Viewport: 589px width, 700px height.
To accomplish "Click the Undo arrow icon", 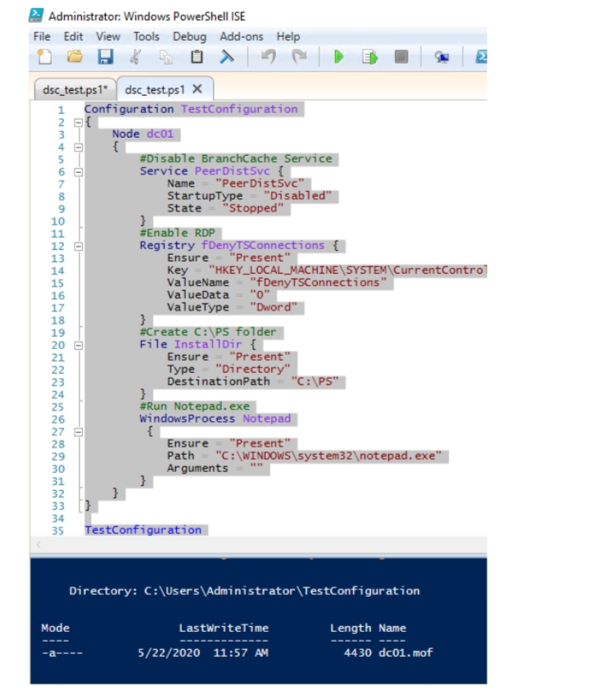I will tap(268, 57).
